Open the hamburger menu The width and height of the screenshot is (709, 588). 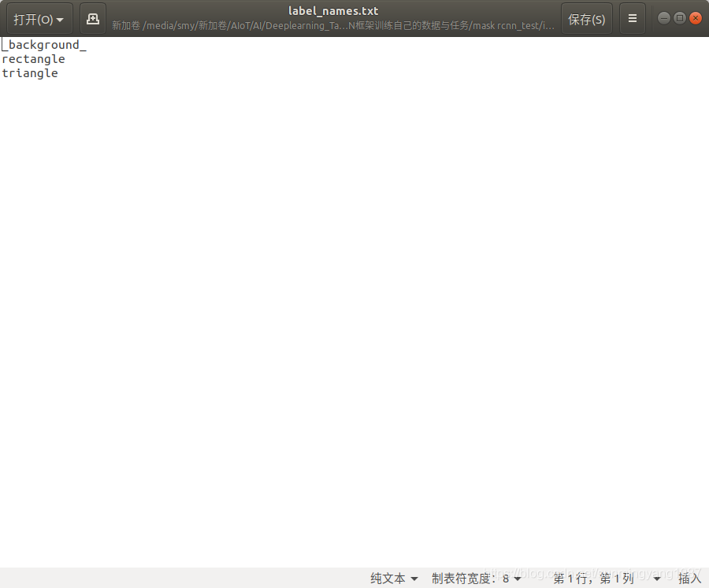632,19
